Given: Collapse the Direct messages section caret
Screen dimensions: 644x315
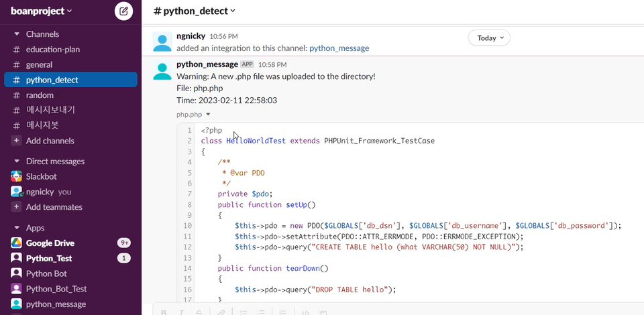Looking at the screenshot, I should point(17,162).
